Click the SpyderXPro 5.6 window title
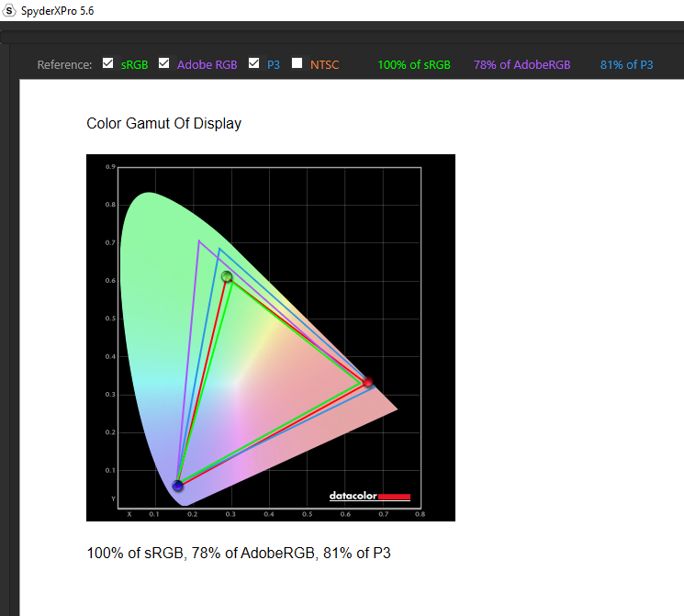 (x=57, y=11)
